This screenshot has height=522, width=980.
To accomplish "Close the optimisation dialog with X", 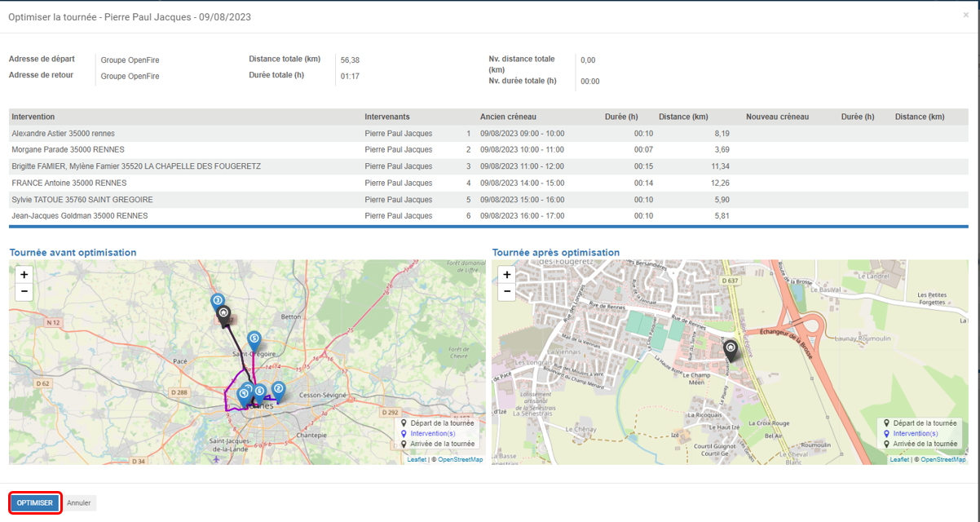I will [966, 15].
